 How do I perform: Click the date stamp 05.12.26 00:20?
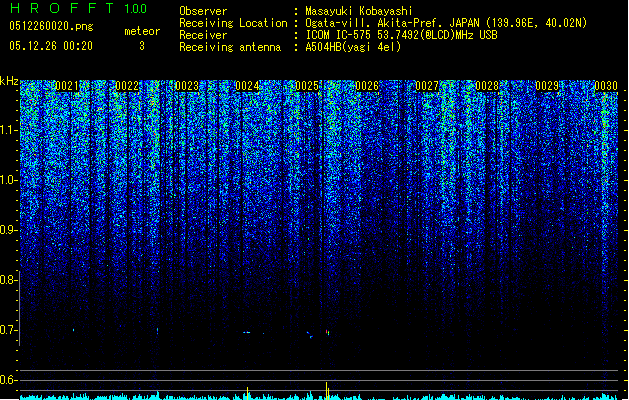tap(51, 46)
